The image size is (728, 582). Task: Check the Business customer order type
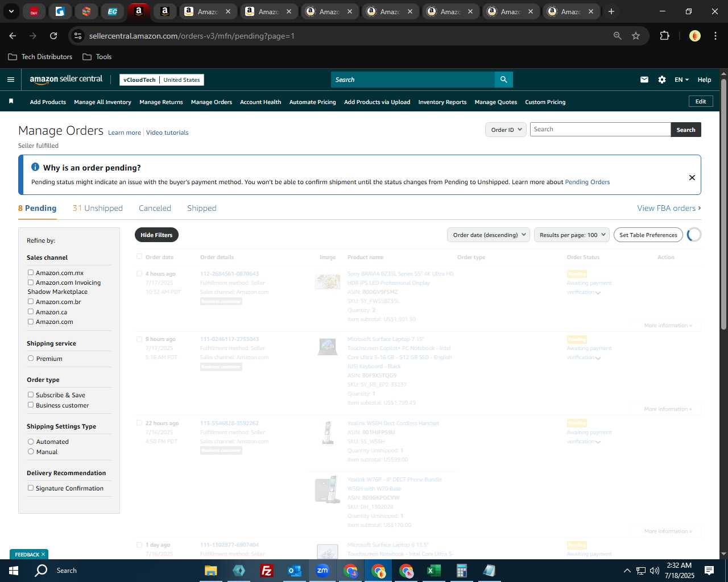tap(31, 405)
